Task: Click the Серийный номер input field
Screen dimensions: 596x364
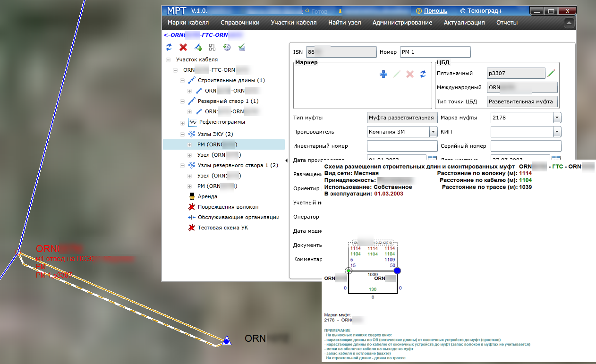Action: (x=526, y=146)
